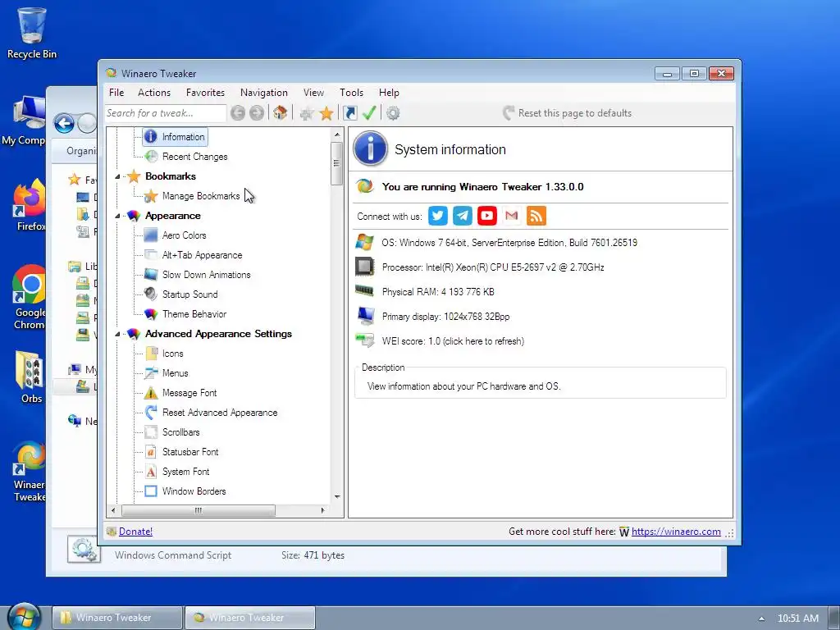Collapse the Bookmarks tree node
The height and width of the screenshot is (630, 840).
(x=117, y=176)
